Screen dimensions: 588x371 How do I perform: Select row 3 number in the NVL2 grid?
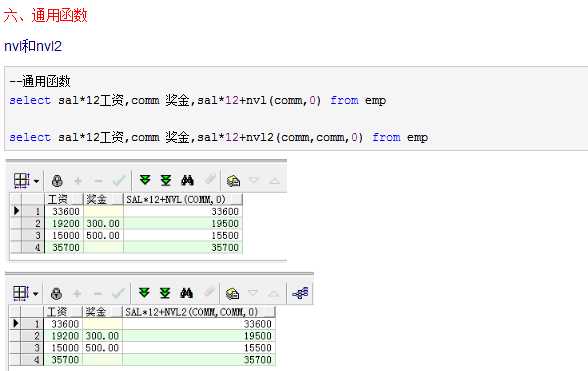(x=33, y=348)
